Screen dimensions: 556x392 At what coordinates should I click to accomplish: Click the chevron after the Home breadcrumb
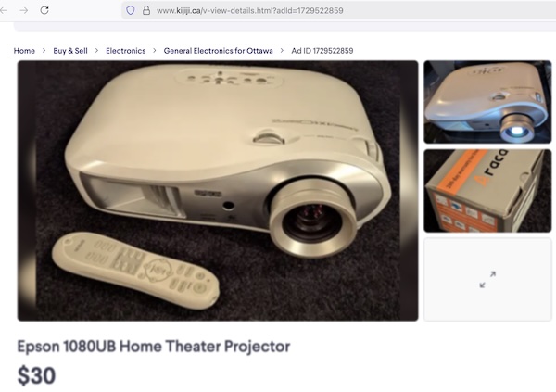click(44, 51)
